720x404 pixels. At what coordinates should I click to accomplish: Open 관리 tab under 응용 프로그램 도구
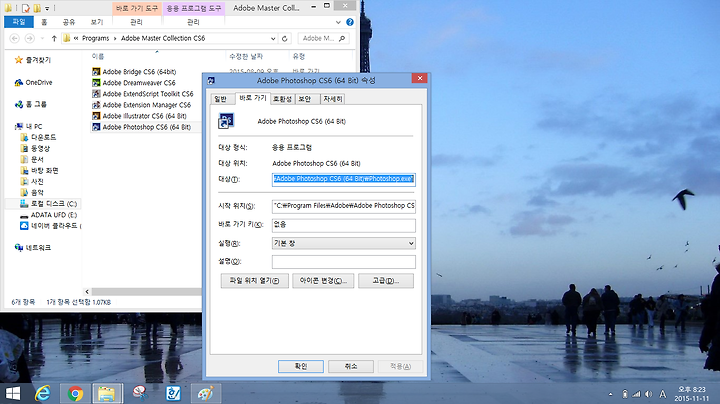[193, 22]
